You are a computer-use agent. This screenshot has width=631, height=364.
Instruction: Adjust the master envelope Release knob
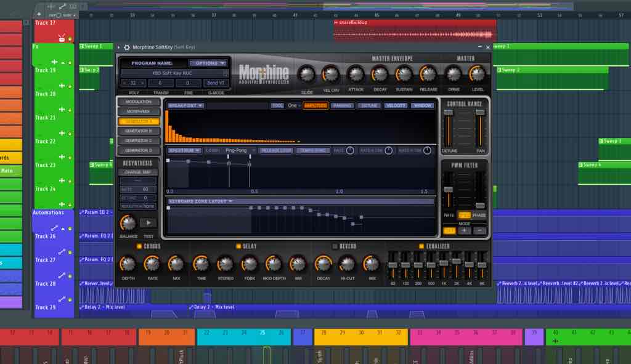428,75
